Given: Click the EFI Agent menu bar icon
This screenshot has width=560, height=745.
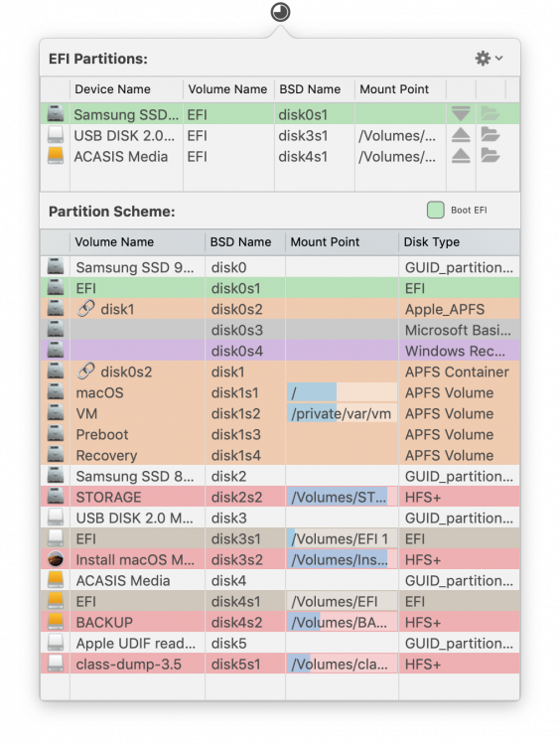Looking at the screenshot, I should 280,12.
